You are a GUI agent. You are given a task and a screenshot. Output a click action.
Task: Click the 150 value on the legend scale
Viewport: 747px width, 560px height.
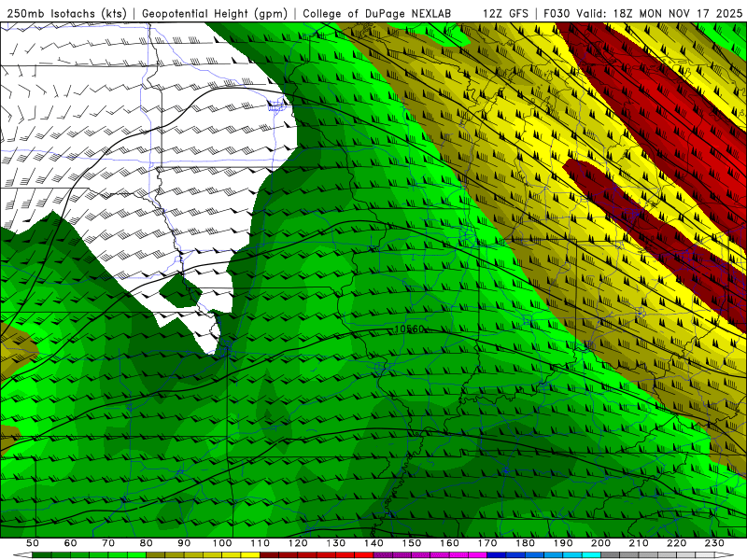[x=412, y=543]
